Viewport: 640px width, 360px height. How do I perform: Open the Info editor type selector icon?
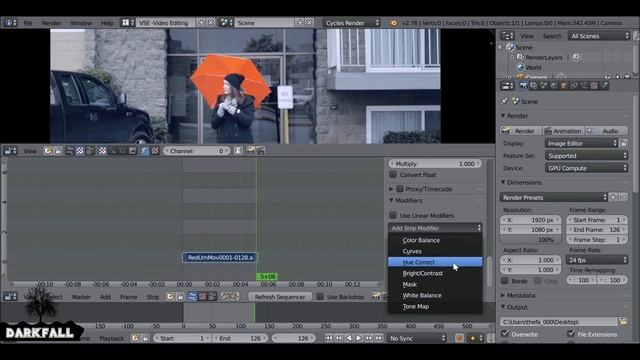pos(9,23)
